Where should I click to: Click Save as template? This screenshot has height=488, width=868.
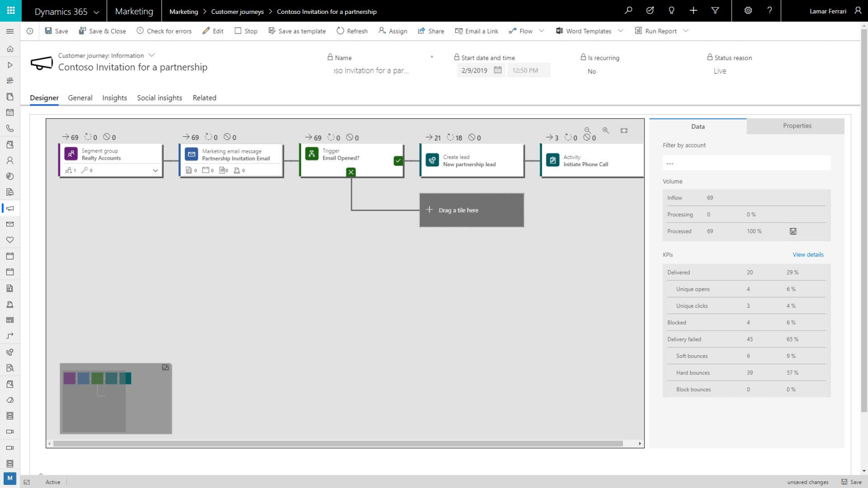point(297,31)
